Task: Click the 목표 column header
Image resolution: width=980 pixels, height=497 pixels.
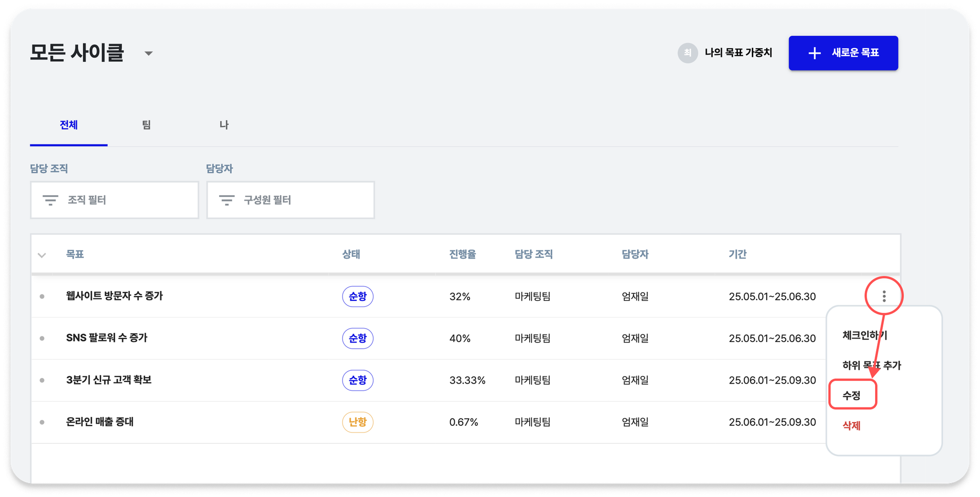Action: click(75, 254)
